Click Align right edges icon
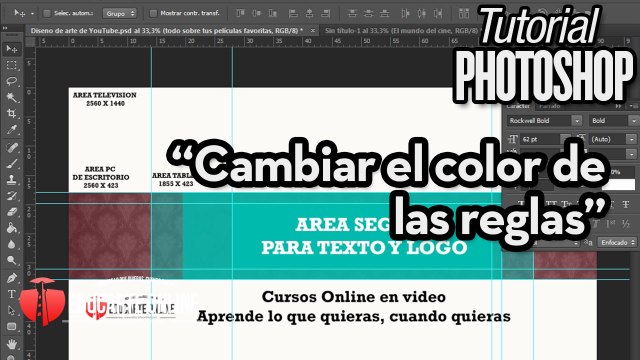Image resolution: width=640 pixels, height=360 pixels. pyautogui.click(x=326, y=13)
